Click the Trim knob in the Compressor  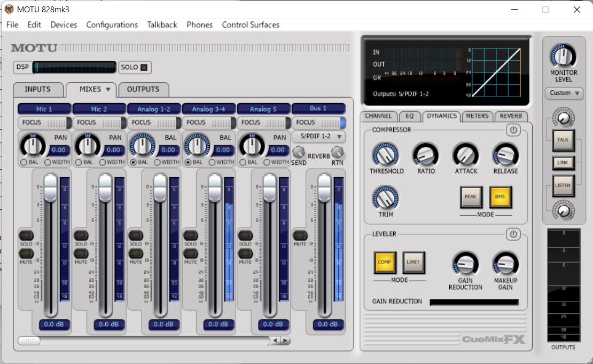pyautogui.click(x=386, y=199)
